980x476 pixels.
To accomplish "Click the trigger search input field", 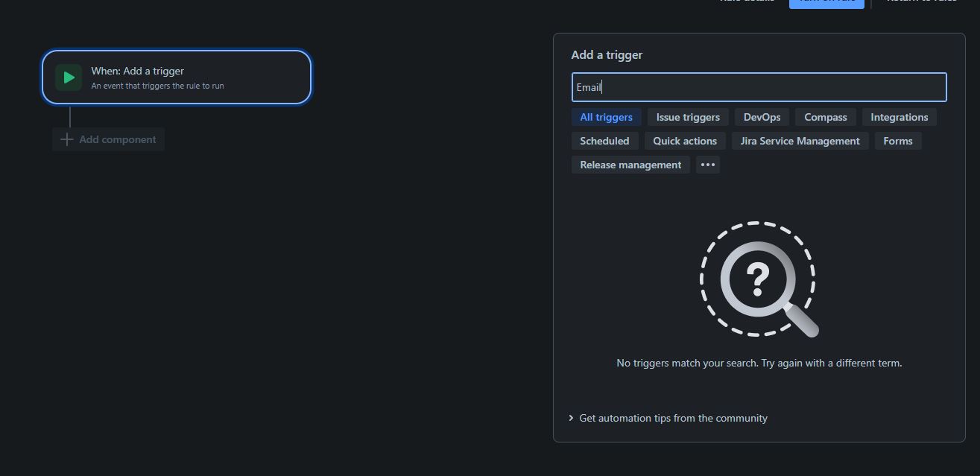I will click(x=759, y=87).
